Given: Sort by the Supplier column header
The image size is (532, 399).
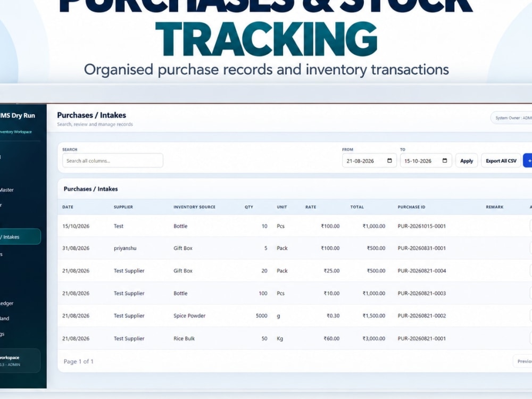Looking at the screenshot, I should click(x=123, y=207).
